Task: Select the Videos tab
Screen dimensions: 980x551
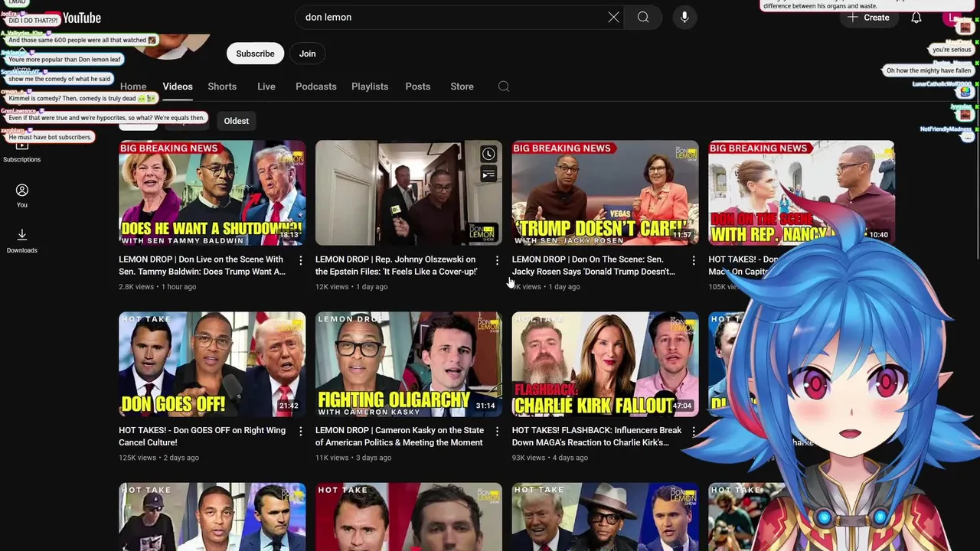Action: [178, 86]
